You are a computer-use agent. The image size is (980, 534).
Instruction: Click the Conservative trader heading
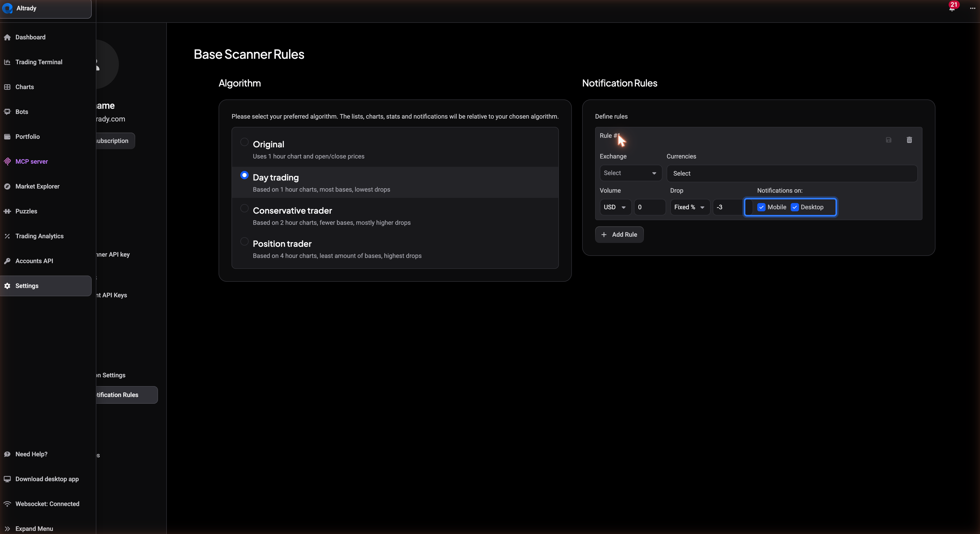292,211
